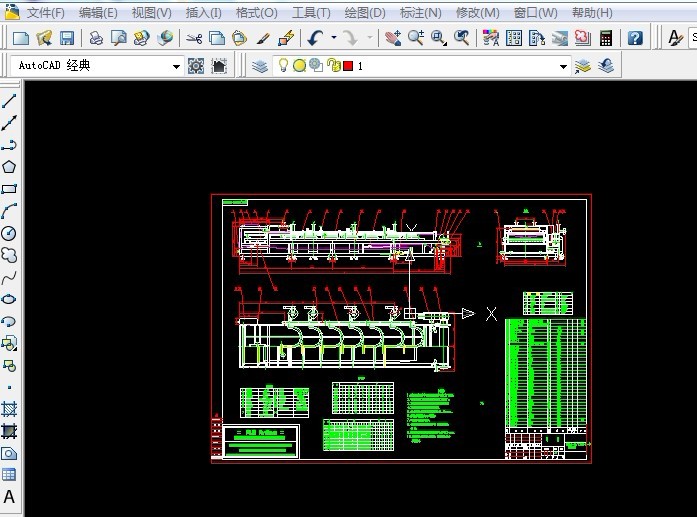Click the red layer color swatch

348,66
